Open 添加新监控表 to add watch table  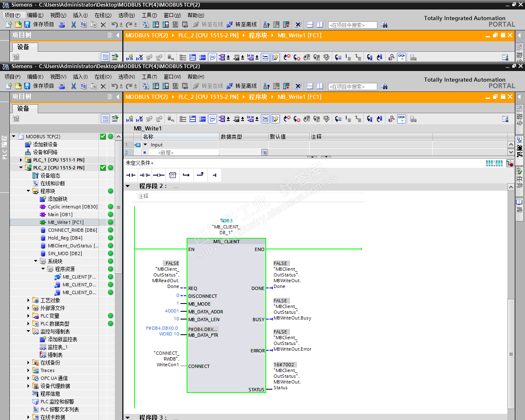point(62,339)
